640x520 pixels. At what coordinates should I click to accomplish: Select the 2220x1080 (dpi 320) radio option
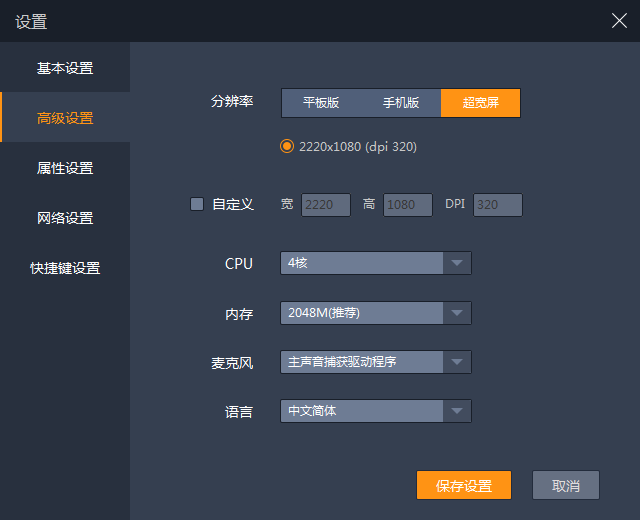(x=288, y=146)
